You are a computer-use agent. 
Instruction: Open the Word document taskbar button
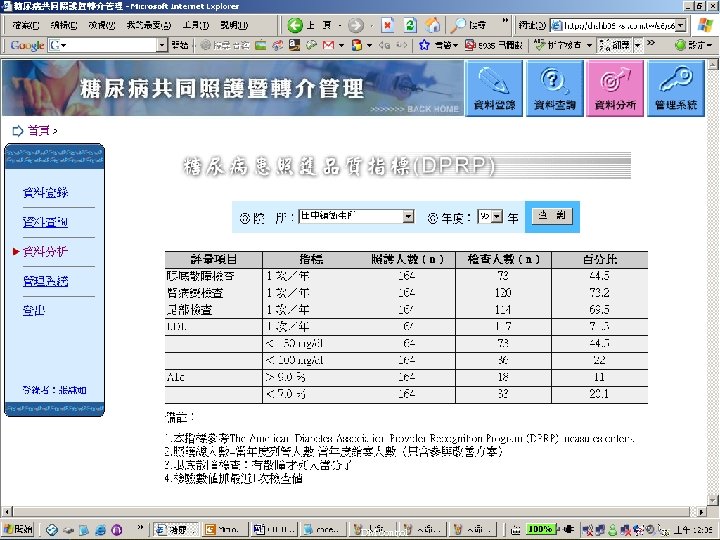pyautogui.click(x=274, y=529)
